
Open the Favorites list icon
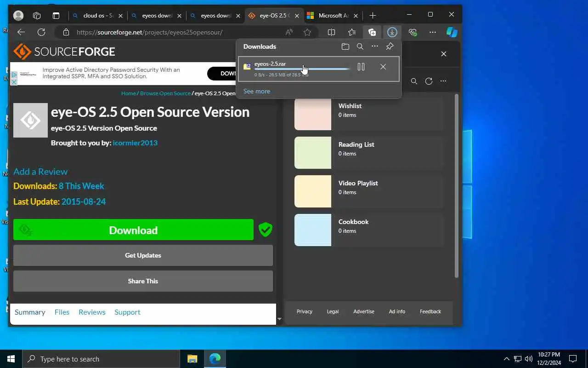coord(352,32)
